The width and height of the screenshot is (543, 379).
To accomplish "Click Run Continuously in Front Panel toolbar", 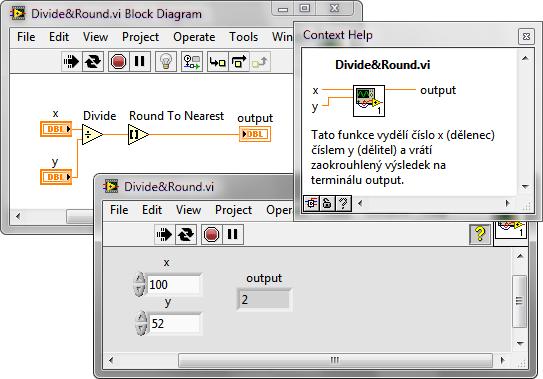I will click(x=186, y=235).
